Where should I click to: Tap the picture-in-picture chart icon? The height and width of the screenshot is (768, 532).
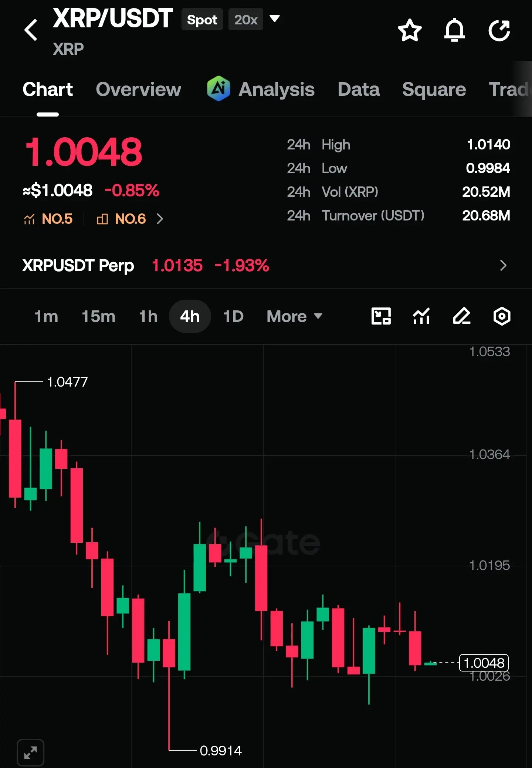pos(381,316)
